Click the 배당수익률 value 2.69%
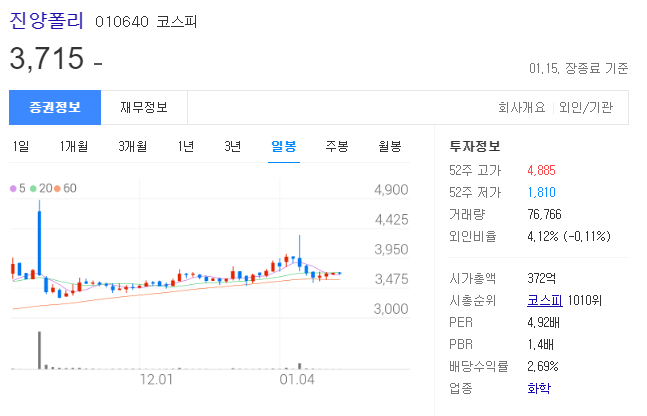The image size is (647, 416). click(543, 366)
